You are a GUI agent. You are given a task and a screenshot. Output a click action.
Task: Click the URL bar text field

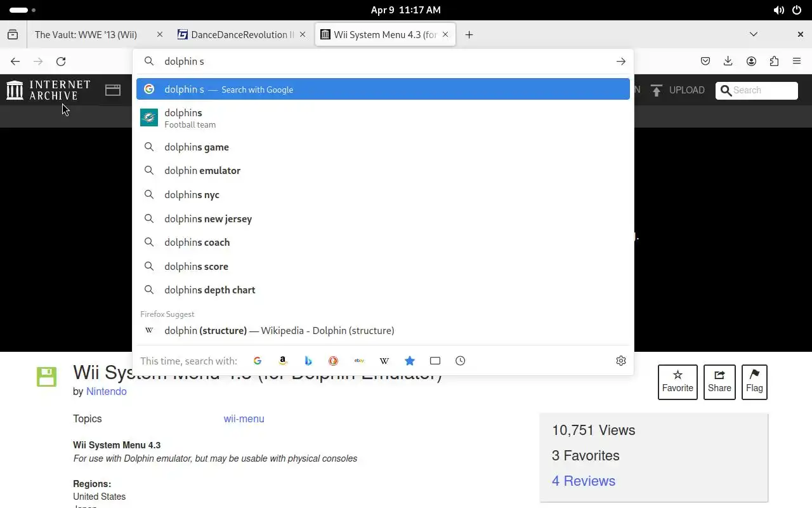click(384, 62)
